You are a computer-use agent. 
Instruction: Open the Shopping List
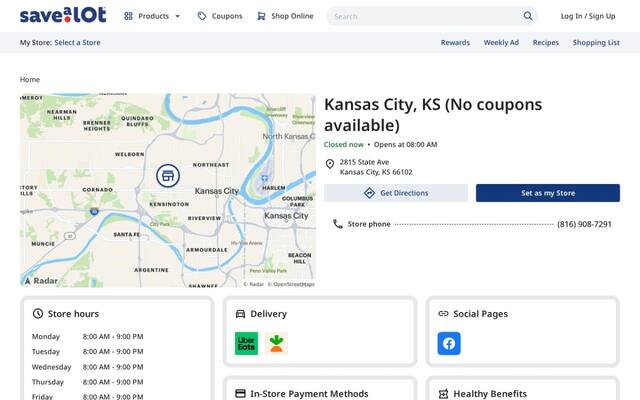[596, 42]
